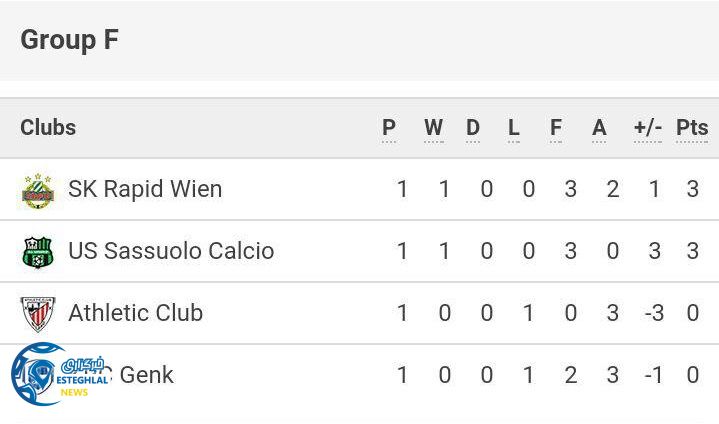The image size is (719, 424).
Task: Click the +/- goal difference header
Action: click(x=648, y=128)
